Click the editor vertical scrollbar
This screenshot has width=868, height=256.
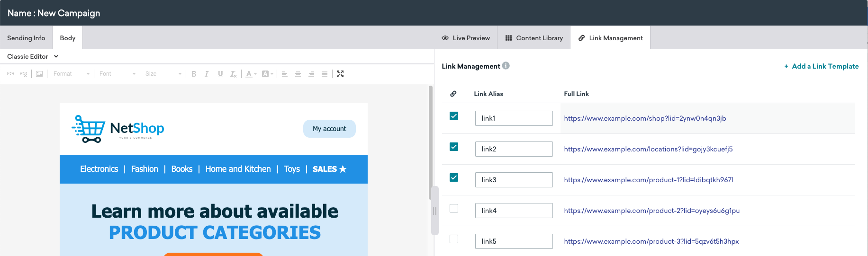click(x=431, y=142)
